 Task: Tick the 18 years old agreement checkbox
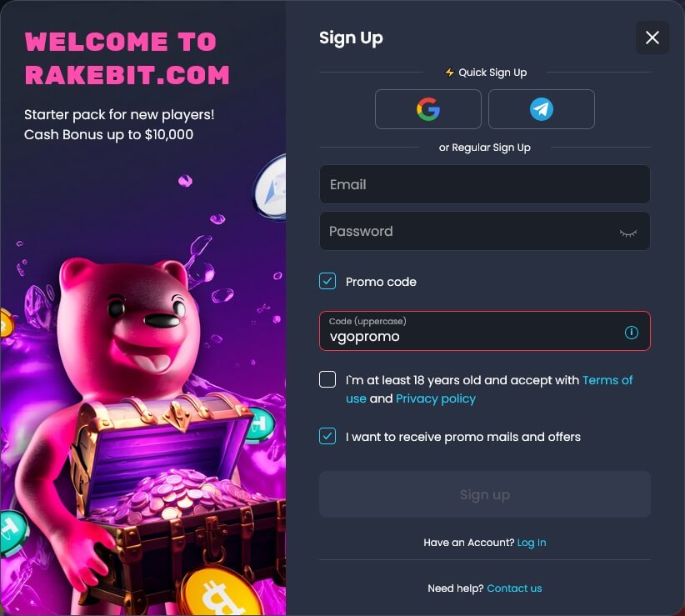point(327,379)
